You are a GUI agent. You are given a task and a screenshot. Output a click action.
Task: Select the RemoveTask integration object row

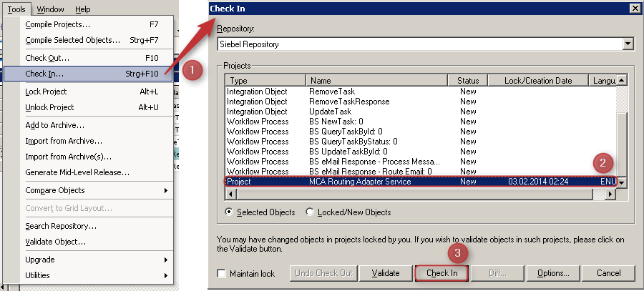(421, 92)
